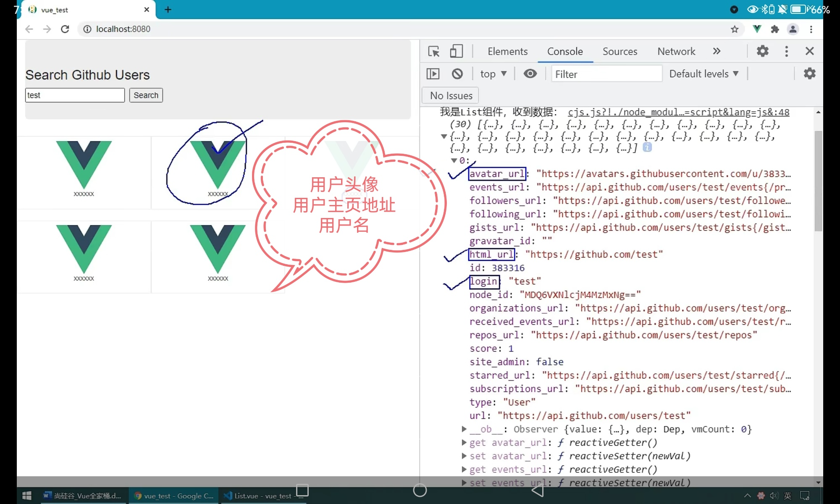Switch to the Elements tab

tap(507, 51)
